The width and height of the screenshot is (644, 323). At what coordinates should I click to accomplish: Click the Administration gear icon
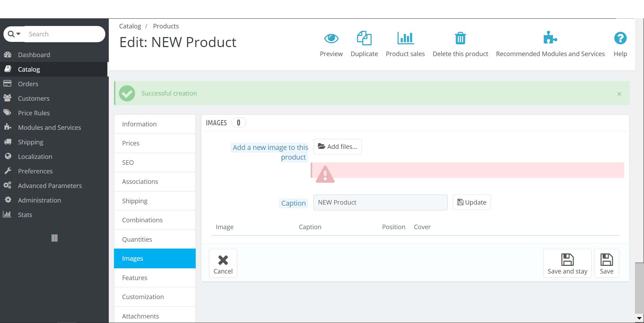(8, 200)
